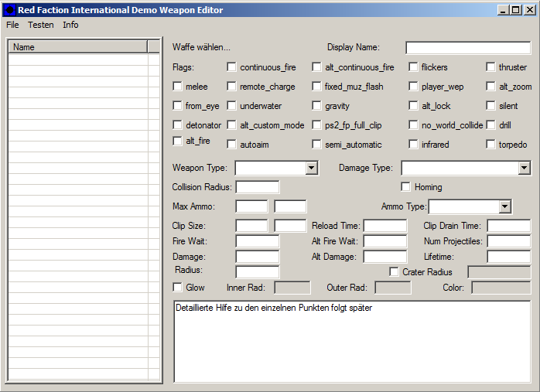Viewport: 540px width, 392px height.
Task: Open the Testen menu
Action: pyautogui.click(x=41, y=25)
